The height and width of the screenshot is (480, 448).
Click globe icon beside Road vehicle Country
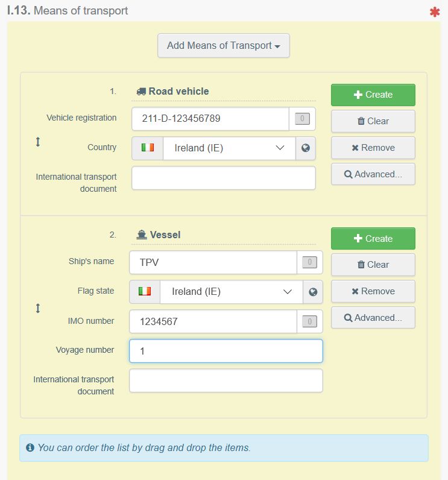tap(305, 148)
